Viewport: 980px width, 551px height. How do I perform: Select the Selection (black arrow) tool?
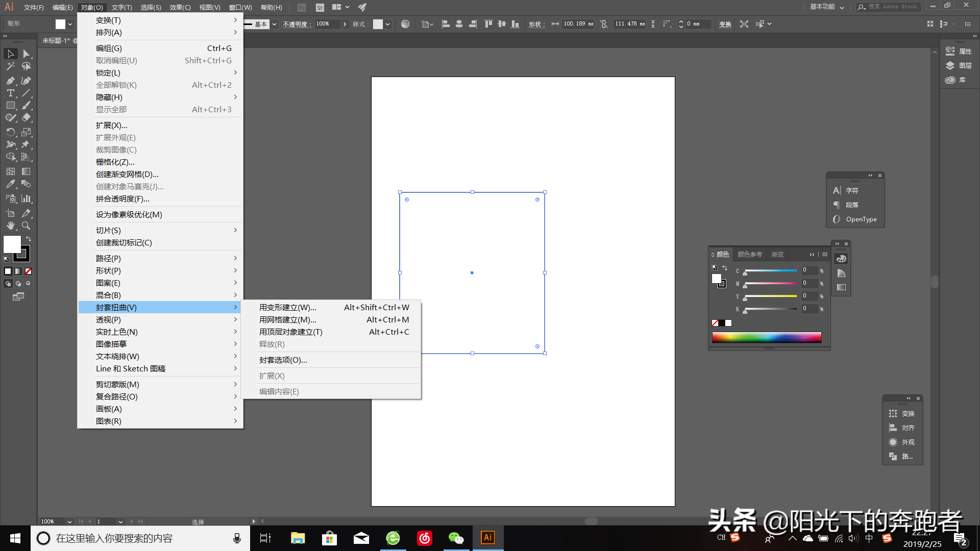pyautogui.click(x=11, y=54)
